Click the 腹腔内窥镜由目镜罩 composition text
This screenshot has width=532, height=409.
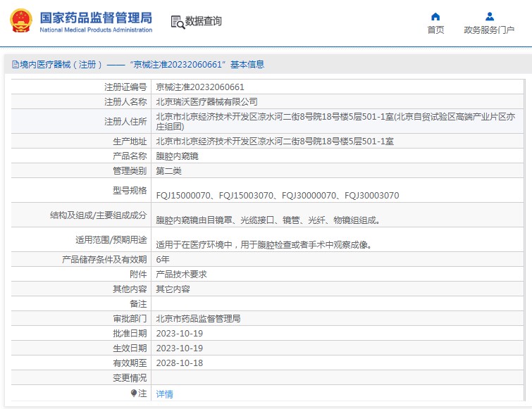pos(268,220)
